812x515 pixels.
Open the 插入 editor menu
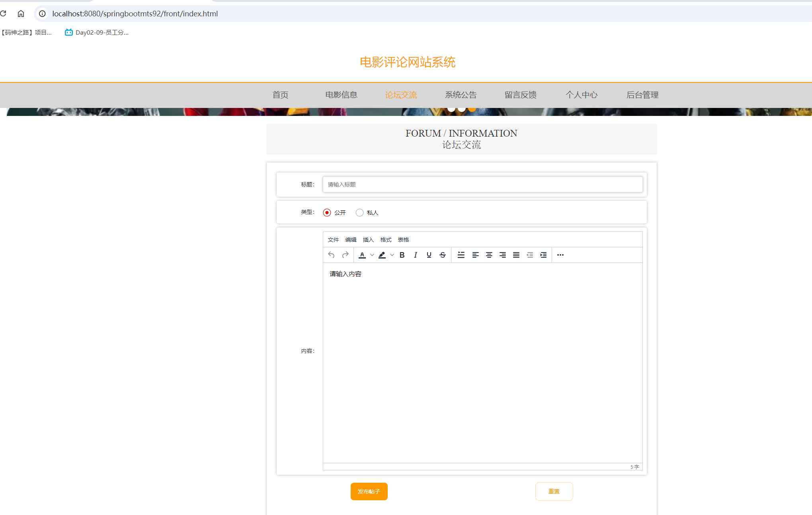tap(368, 240)
